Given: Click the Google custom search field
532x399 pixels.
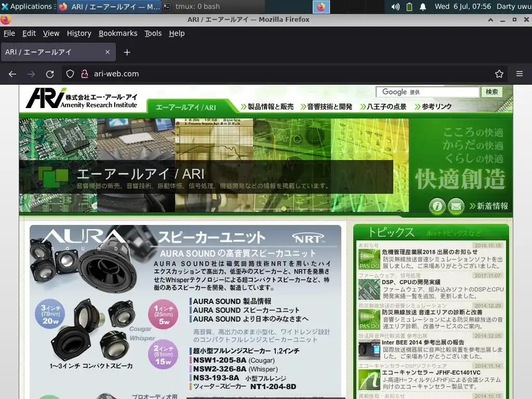Looking at the screenshot, I should pyautogui.click(x=428, y=92).
